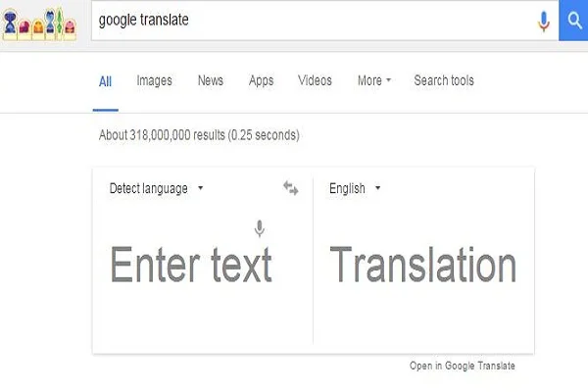The width and height of the screenshot is (588, 392).
Task: Click the microphone above Enter text
Action: pyautogui.click(x=260, y=229)
